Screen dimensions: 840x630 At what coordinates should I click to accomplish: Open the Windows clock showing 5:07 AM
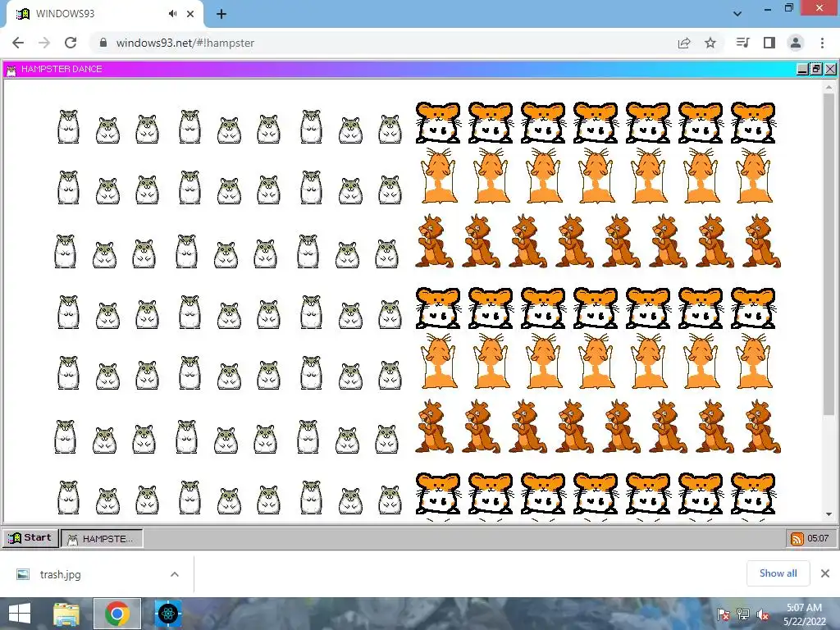point(804,614)
